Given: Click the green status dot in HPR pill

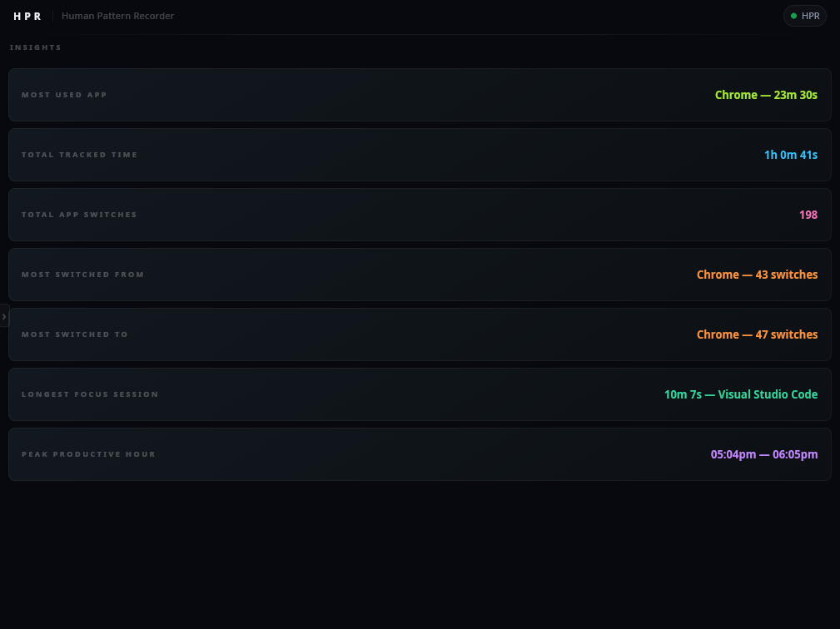Looking at the screenshot, I should tap(794, 16).
